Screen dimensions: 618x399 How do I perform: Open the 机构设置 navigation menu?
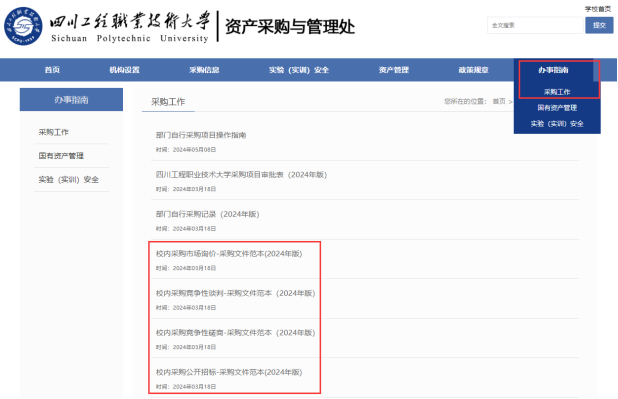pyautogui.click(x=125, y=70)
